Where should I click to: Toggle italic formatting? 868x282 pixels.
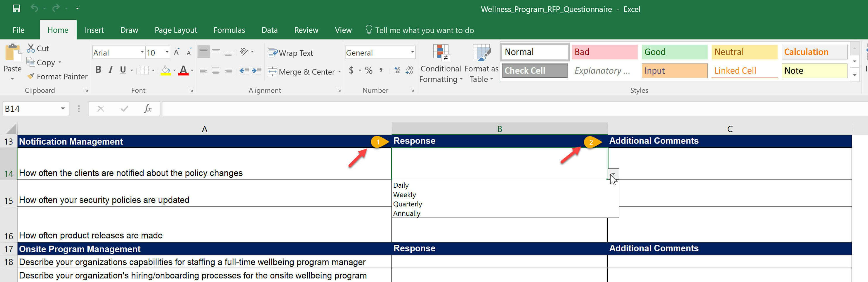pos(110,70)
